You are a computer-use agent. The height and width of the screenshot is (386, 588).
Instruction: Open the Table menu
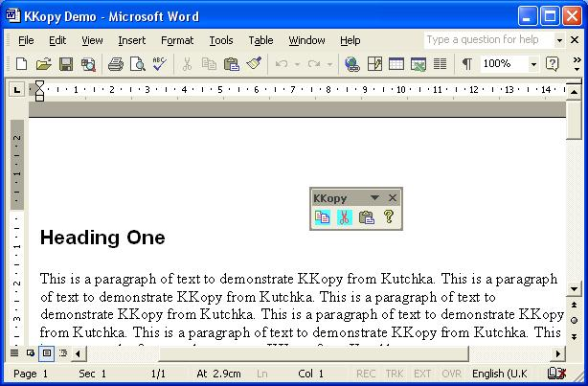260,40
